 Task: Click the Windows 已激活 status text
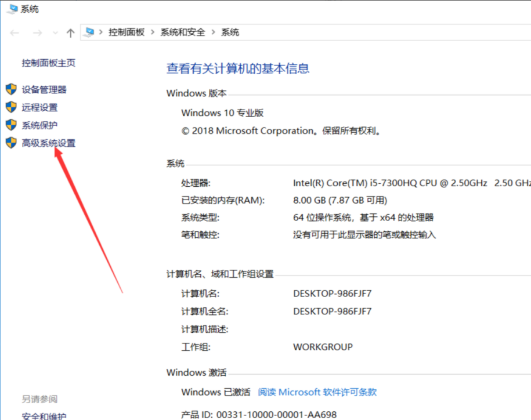coord(216,392)
